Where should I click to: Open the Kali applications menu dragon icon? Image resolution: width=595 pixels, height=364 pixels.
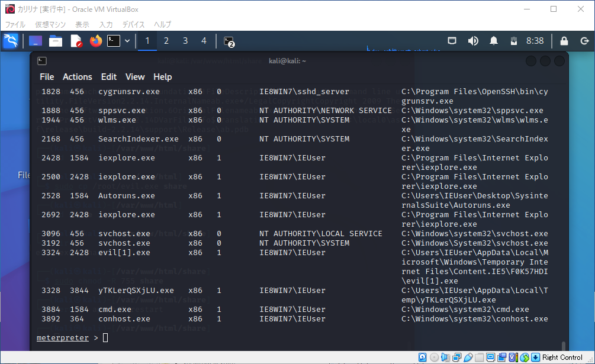click(11, 41)
